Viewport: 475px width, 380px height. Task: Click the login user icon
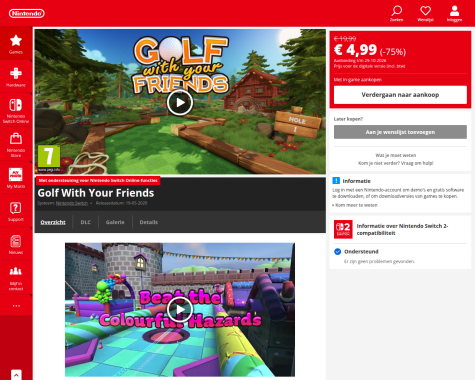click(454, 11)
